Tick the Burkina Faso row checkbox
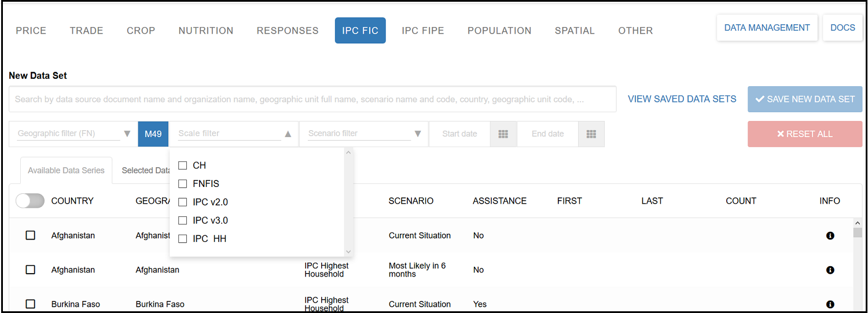The height and width of the screenshot is (313, 868). pyautogui.click(x=31, y=304)
